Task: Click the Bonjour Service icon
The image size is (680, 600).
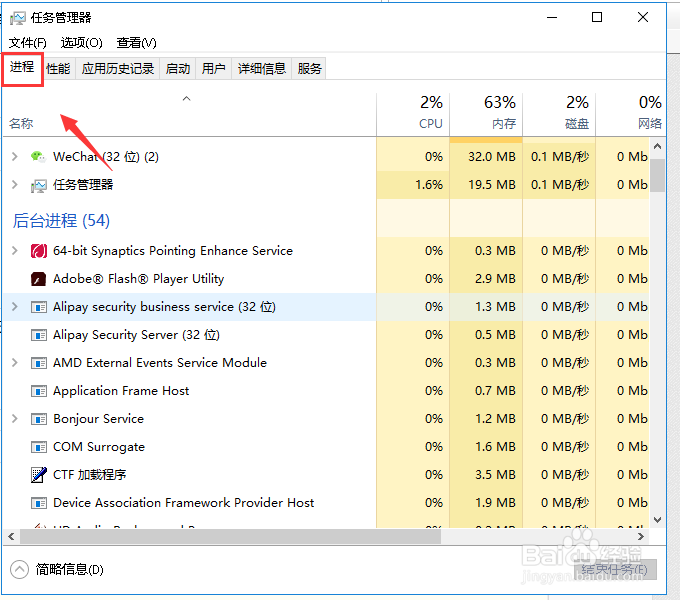Action: click(39, 419)
